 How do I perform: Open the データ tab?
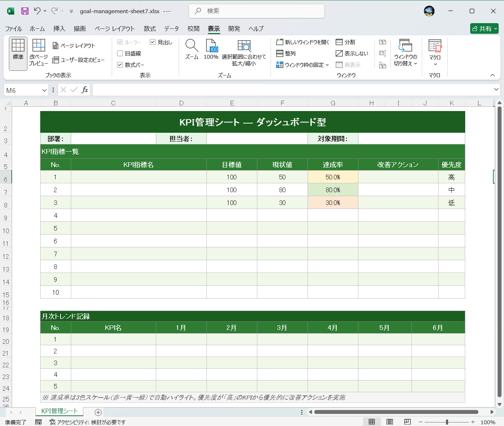coord(172,29)
